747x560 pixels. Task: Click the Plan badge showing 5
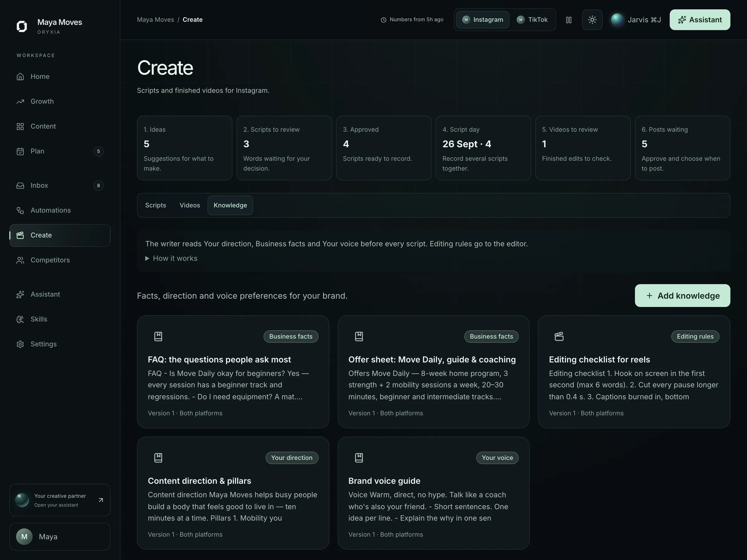point(98,151)
